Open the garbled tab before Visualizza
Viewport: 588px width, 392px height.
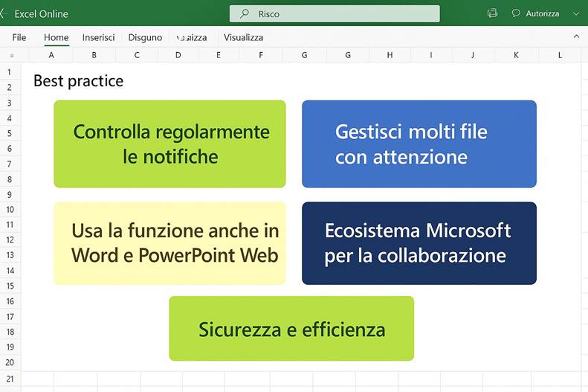point(192,37)
